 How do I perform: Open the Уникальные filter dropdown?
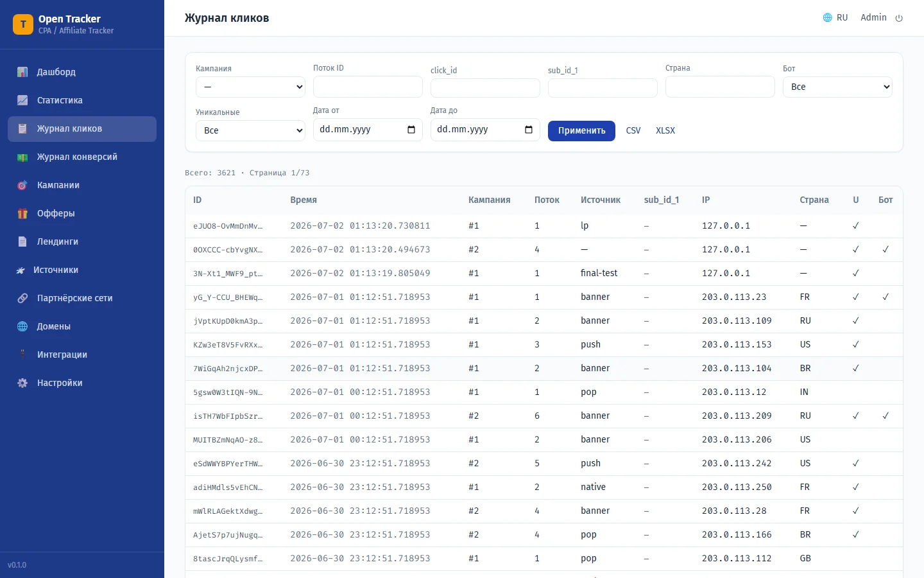[250, 130]
